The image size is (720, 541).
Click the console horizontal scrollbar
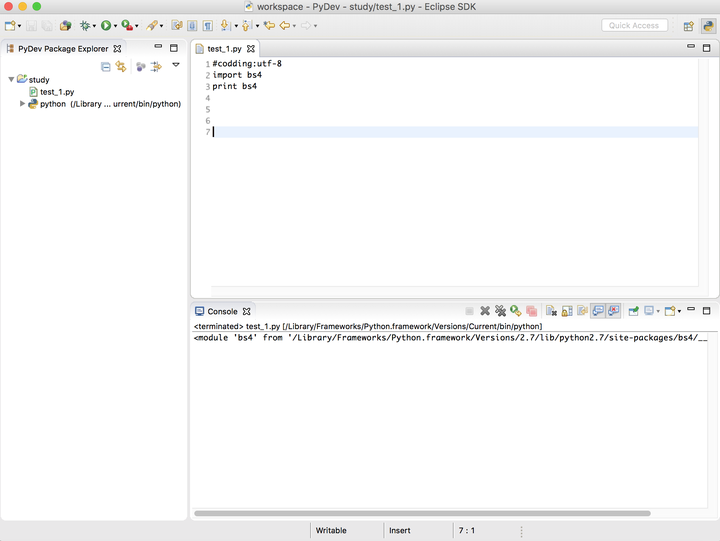coord(422,513)
